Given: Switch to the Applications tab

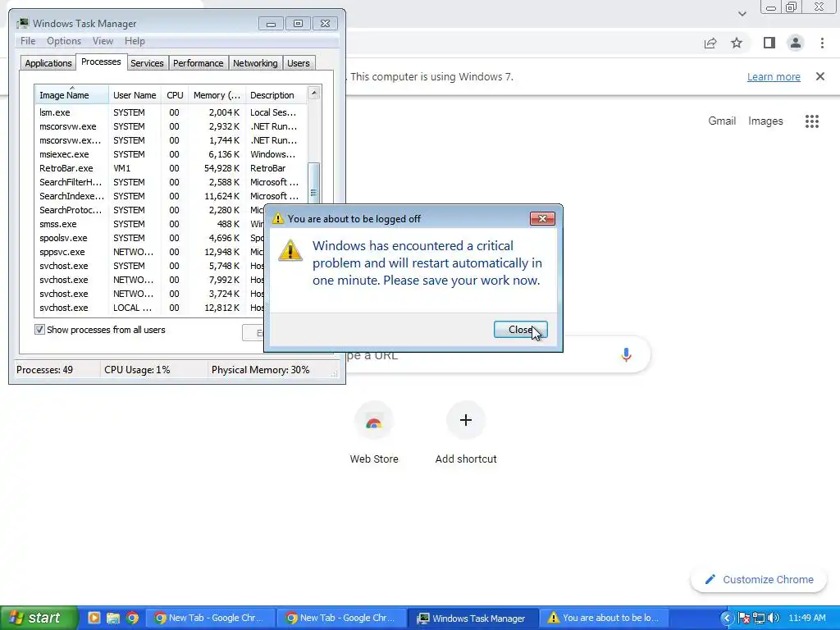Looking at the screenshot, I should (x=48, y=62).
